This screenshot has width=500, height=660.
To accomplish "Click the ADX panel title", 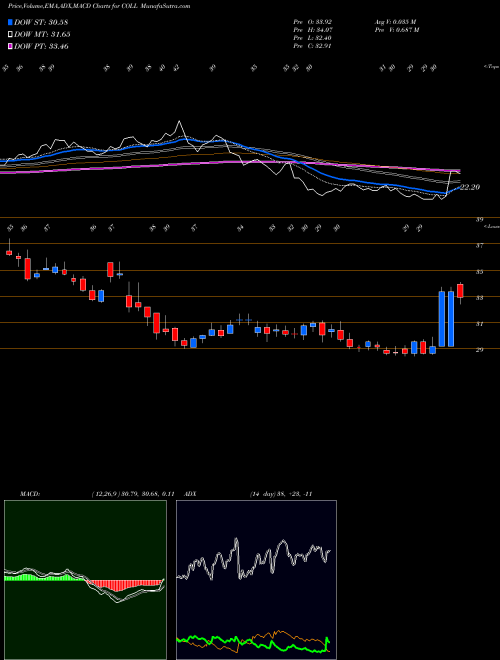I will click(190, 494).
